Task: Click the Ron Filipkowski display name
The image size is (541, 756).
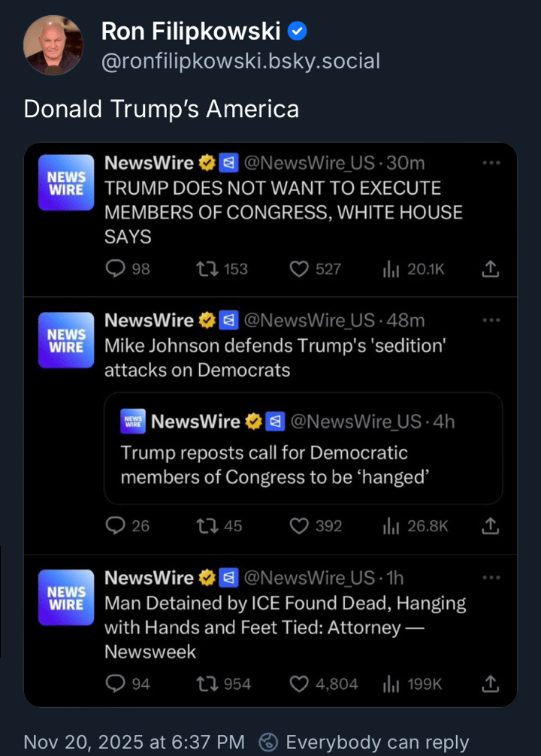Action: tap(191, 31)
